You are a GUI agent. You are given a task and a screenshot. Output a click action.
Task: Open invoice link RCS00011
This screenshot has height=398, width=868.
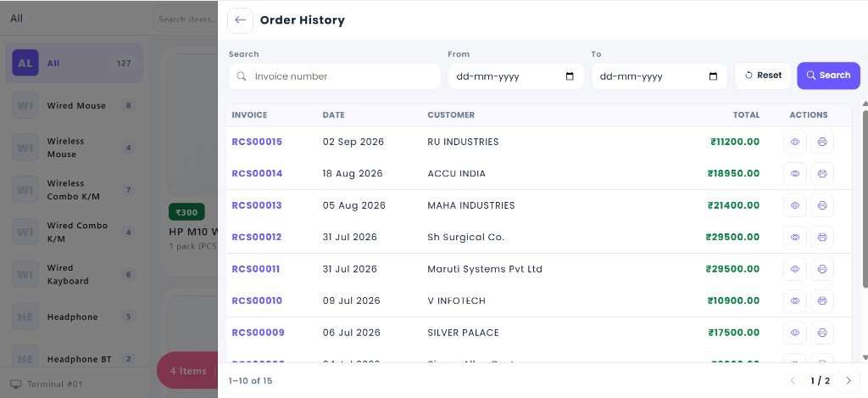(255, 269)
